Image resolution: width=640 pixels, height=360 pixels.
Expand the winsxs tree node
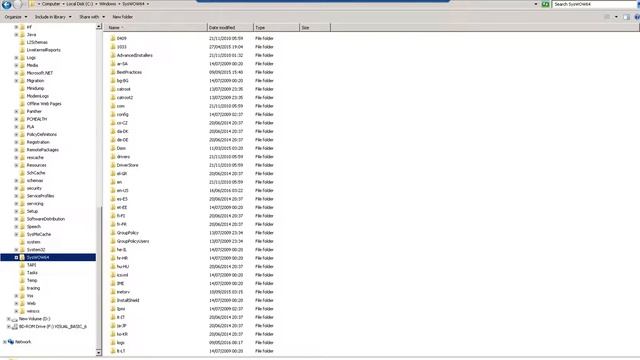click(16, 311)
